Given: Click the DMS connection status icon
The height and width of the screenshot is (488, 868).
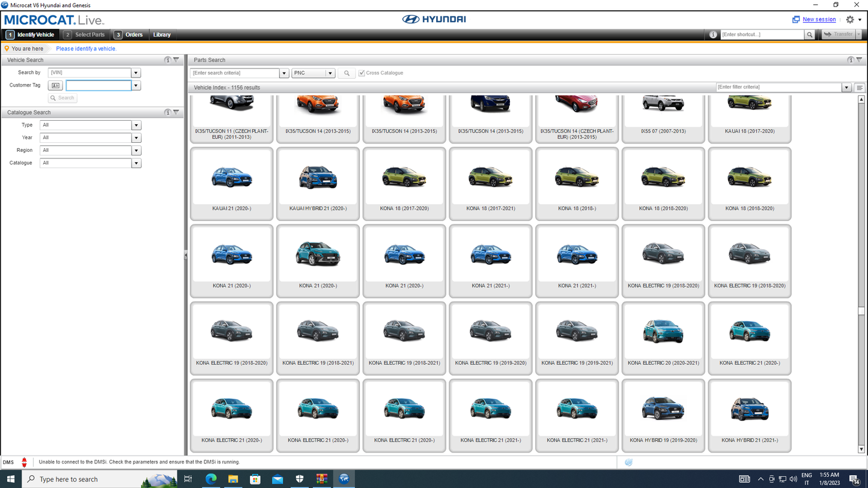Looking at the screenshot, I should [24, 462].
